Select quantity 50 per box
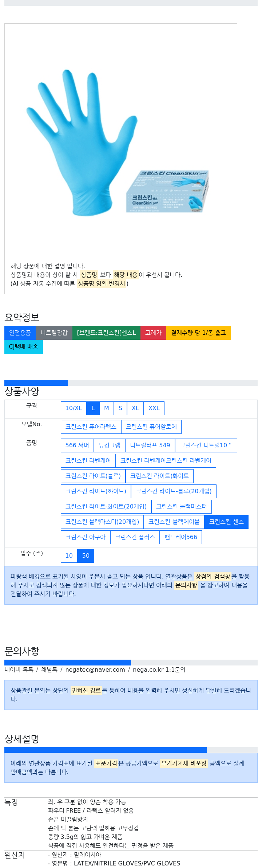Screen dimensions: 262x868 click(86, 556)
